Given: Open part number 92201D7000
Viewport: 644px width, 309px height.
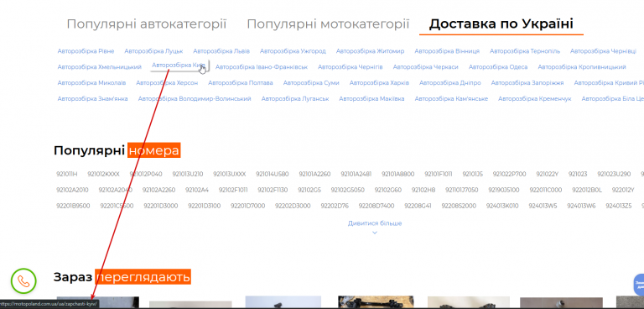Looking at the screenshot, I should pos(248,206).
